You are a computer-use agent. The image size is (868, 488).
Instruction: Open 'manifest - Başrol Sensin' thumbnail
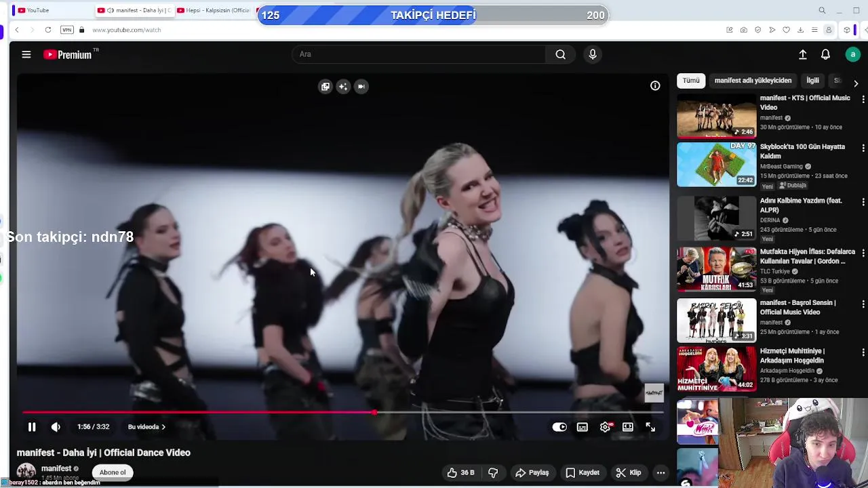click(x=716, y=321)
